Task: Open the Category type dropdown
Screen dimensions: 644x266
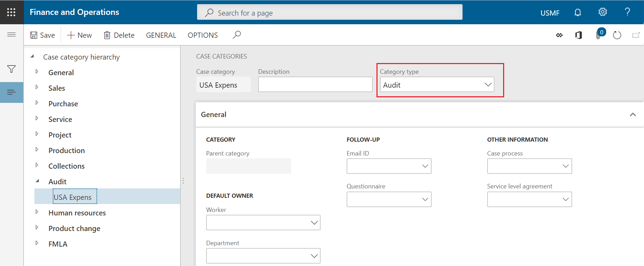Action: 488,85
